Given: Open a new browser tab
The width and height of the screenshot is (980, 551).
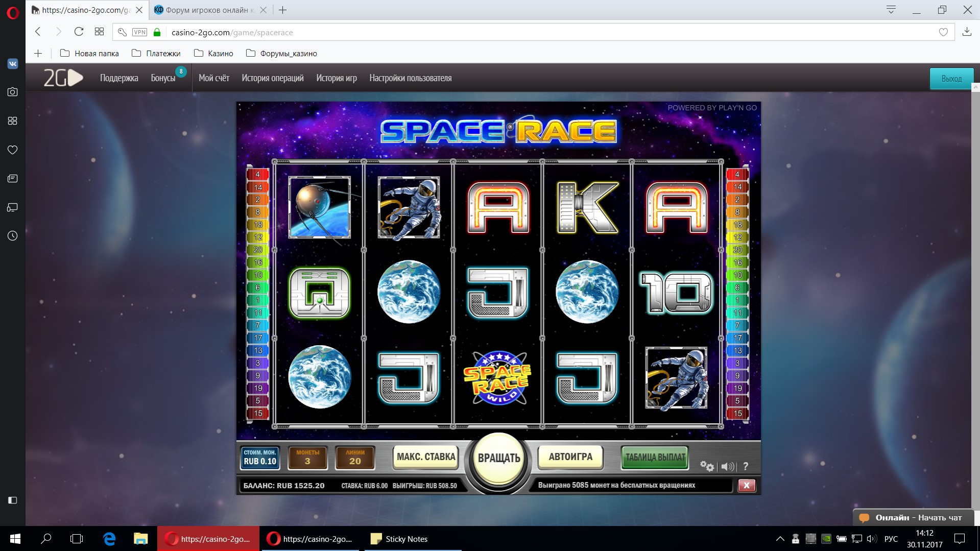Looking at the screenshot, I should (282, 10).
